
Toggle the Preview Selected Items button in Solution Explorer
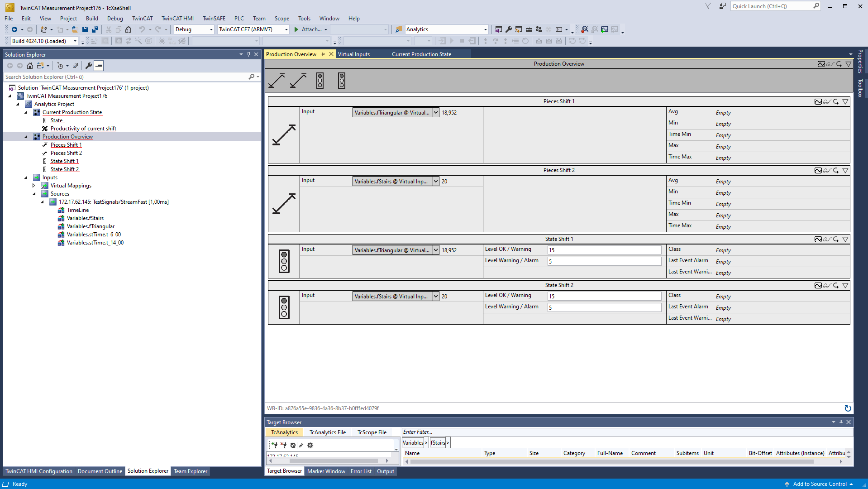coord(99,66)
